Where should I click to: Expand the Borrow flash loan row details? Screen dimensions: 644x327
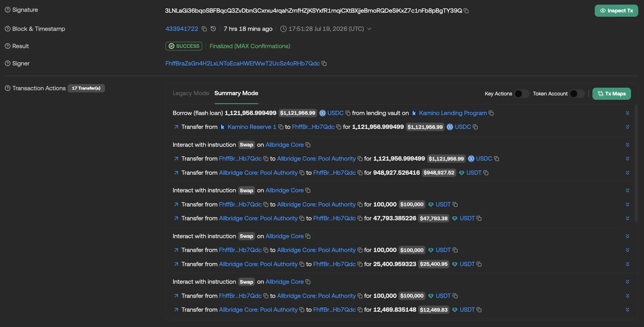[x=627, y=113]
